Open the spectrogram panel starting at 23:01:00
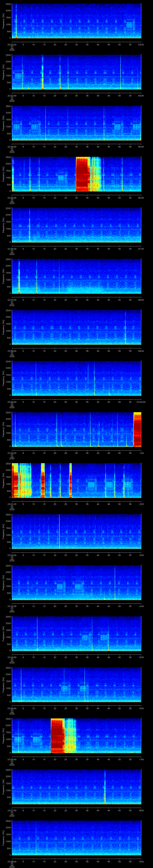The width and height of the screenshot is (153, 868). pyautogui.click(x=77, y=481)
